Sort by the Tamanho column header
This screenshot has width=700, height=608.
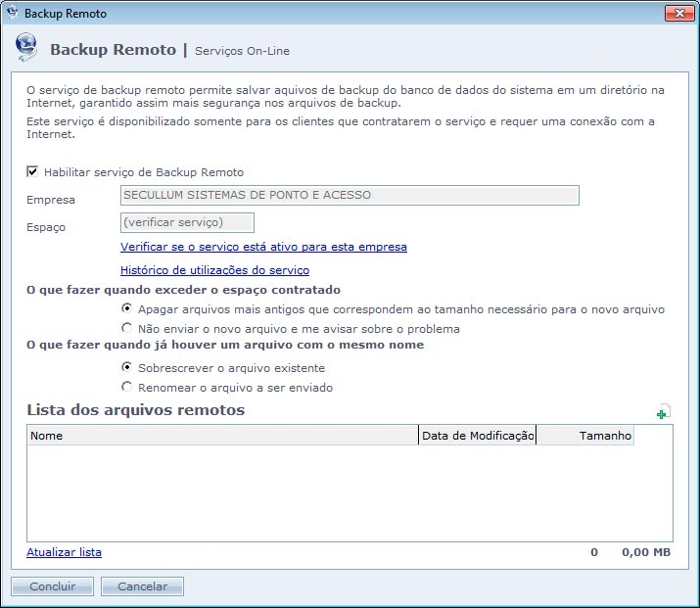point(585,436)
